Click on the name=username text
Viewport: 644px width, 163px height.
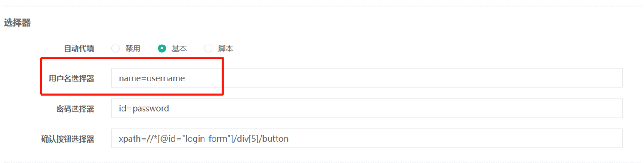tap(152, 78)
